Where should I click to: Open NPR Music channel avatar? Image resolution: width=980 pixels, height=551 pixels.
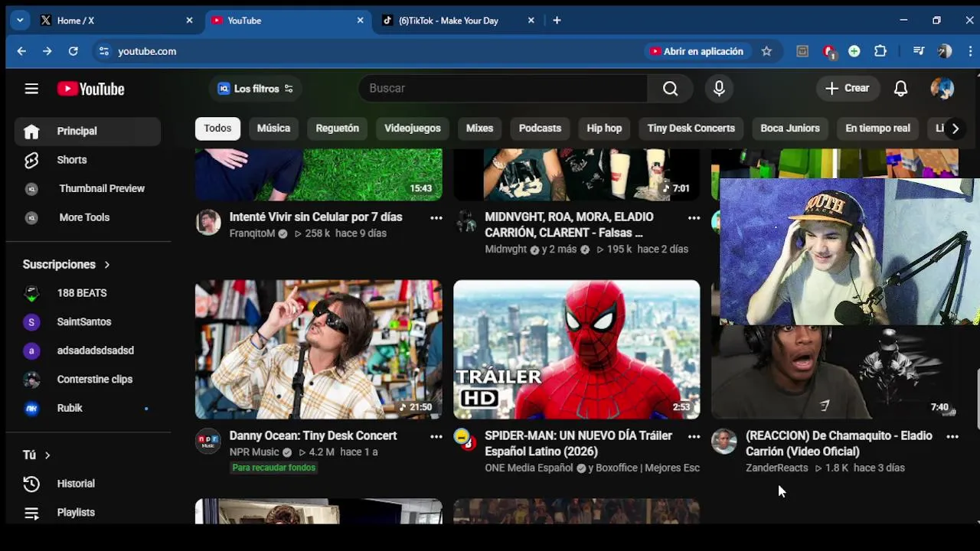pyautogui.click(x=207, y=442)
